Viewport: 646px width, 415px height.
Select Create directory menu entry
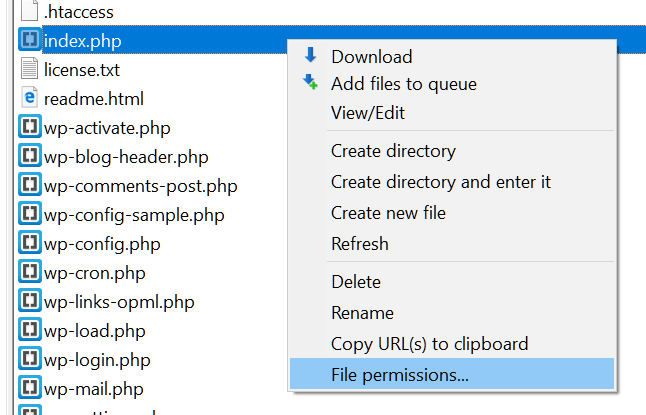[x=393, y=151]
